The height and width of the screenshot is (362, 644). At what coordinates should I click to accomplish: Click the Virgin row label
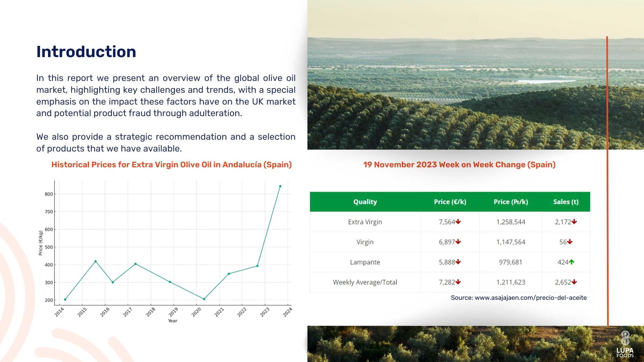click(x=365, y=242)
